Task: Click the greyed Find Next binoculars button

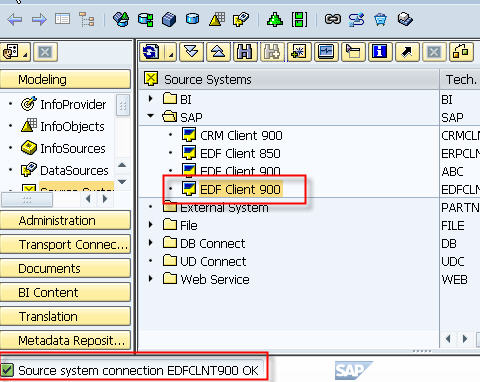Action: pyautogui.click(x=272, y=52)
